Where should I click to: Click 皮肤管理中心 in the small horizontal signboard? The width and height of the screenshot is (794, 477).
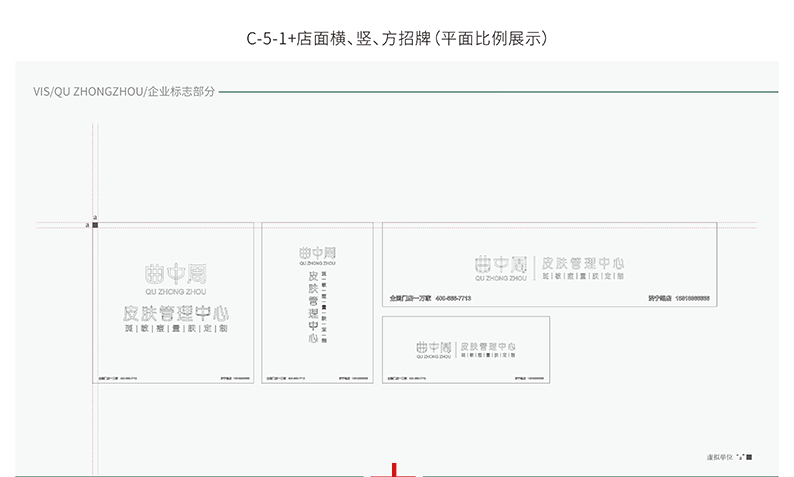[488, 346]
